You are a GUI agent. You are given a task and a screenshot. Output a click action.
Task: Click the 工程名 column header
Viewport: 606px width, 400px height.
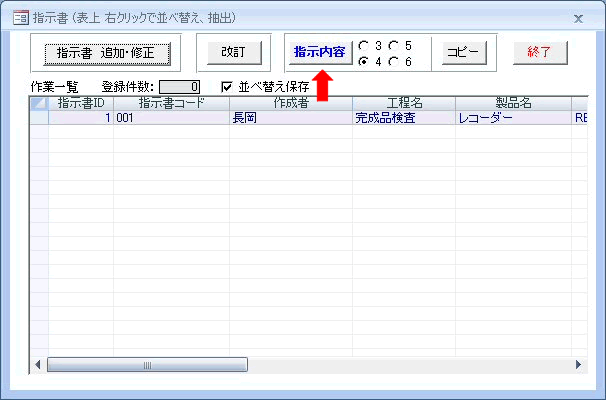point(404,103)
